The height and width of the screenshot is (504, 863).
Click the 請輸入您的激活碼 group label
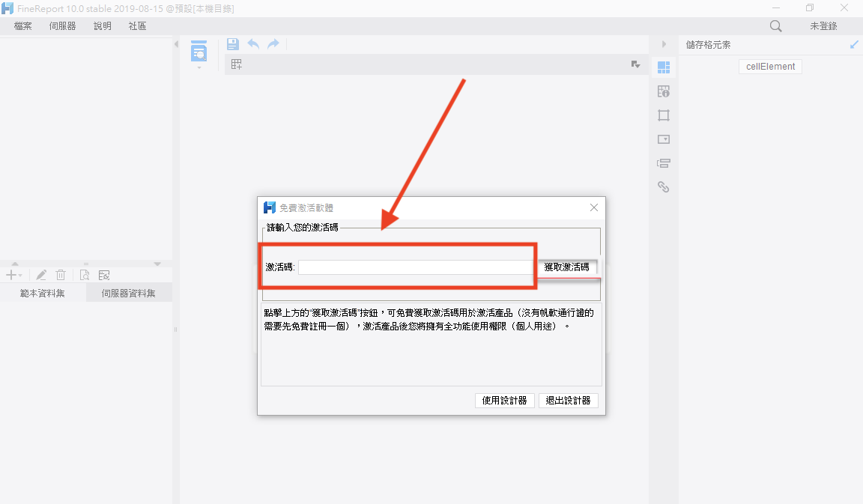(302, 227)
